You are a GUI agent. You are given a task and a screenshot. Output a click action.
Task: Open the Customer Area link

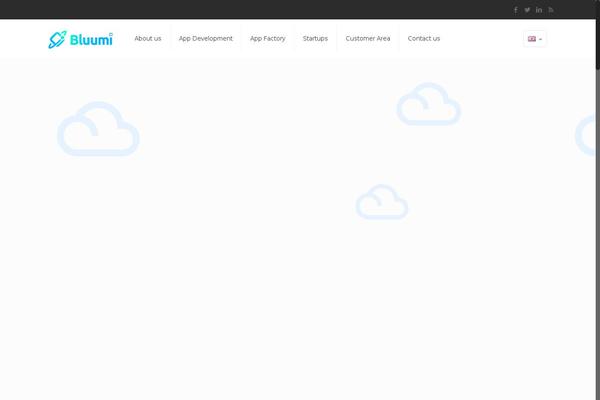point(368,38)
